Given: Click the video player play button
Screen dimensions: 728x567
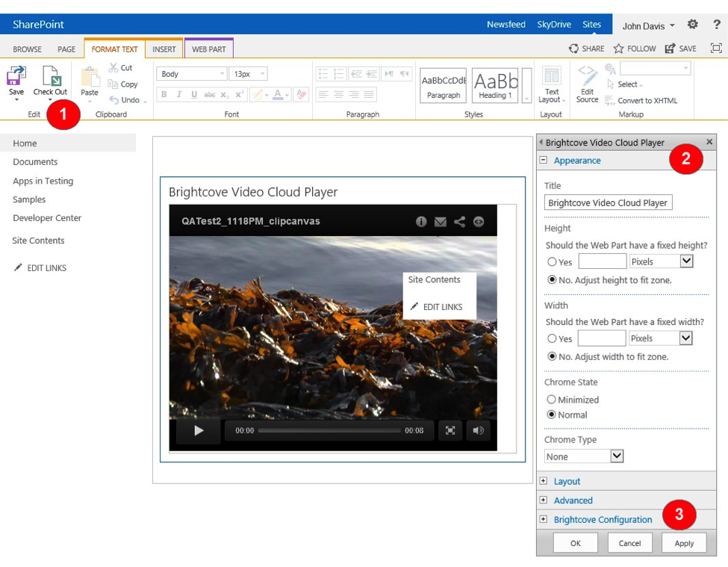Looking at the screenshot, I should tap(199, 430).
